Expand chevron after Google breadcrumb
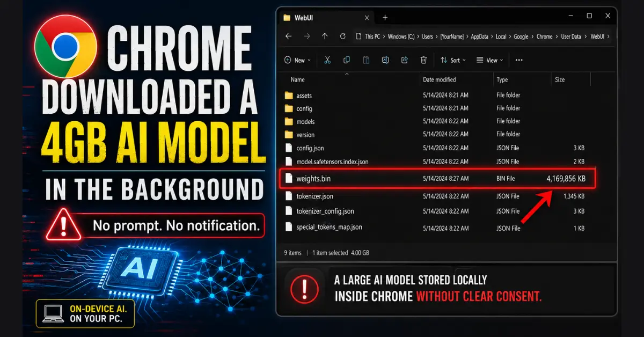 point(532,36)
